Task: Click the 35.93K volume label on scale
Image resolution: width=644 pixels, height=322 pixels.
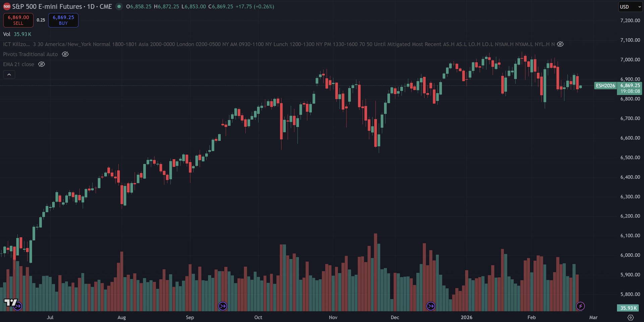Action: (628, 308)
